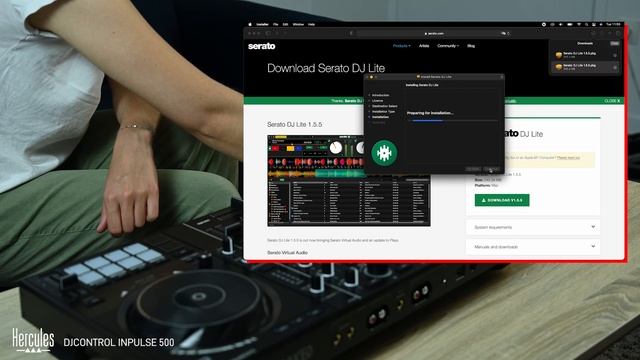Image resolution: width=640 pixels, height=360 pixels.
Task: Click the serato.com address bar
Action: (x=433, y=33)
